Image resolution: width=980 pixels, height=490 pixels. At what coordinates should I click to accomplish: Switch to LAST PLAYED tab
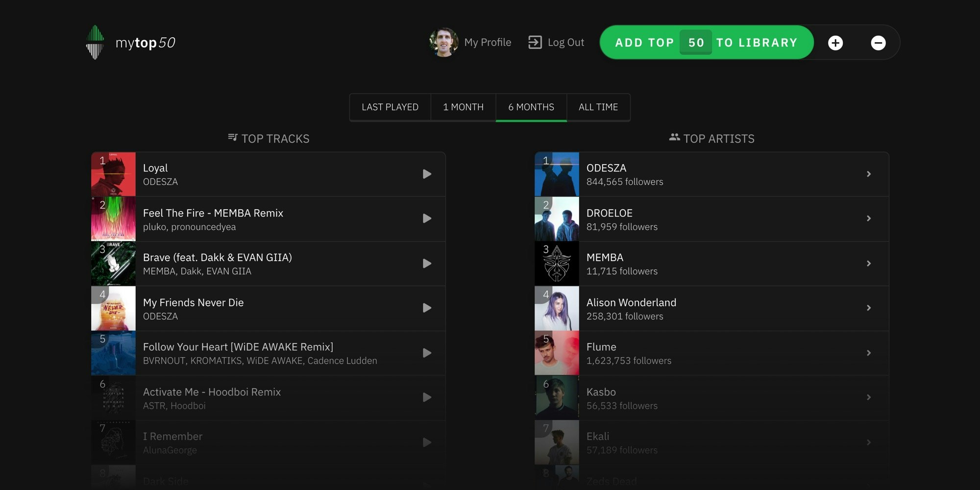390,107
